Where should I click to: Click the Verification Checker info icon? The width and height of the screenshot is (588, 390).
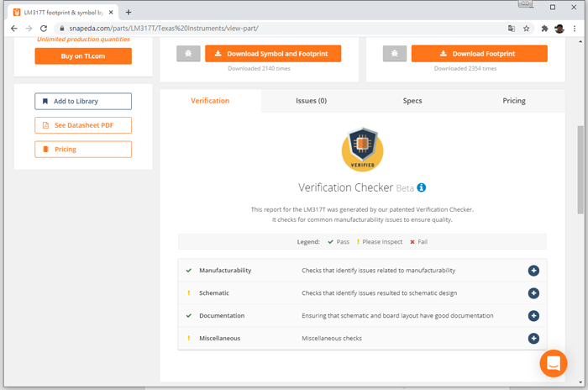[422, 187]
